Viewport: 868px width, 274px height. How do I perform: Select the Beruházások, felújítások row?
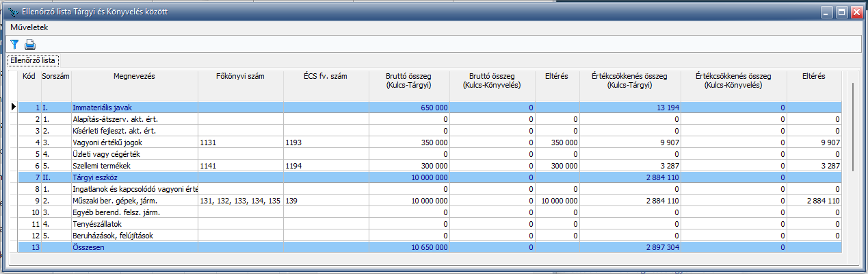click(x=430, y=236)
